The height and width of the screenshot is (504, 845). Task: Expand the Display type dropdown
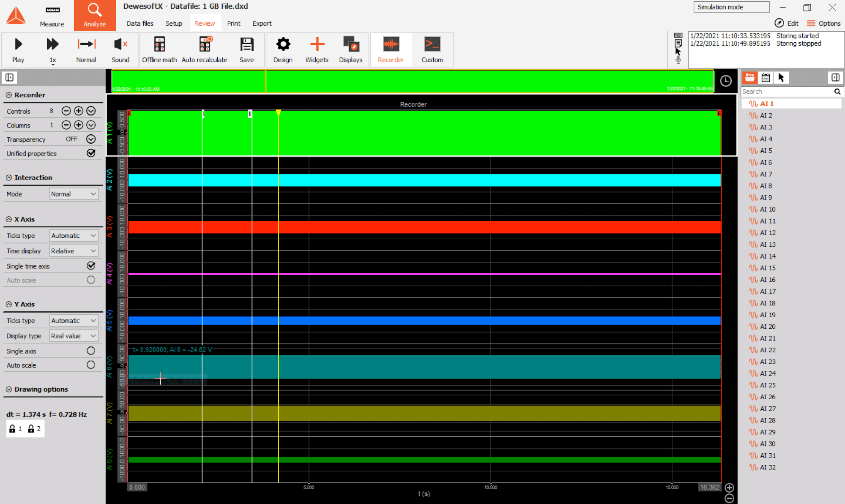coord(74,336)
